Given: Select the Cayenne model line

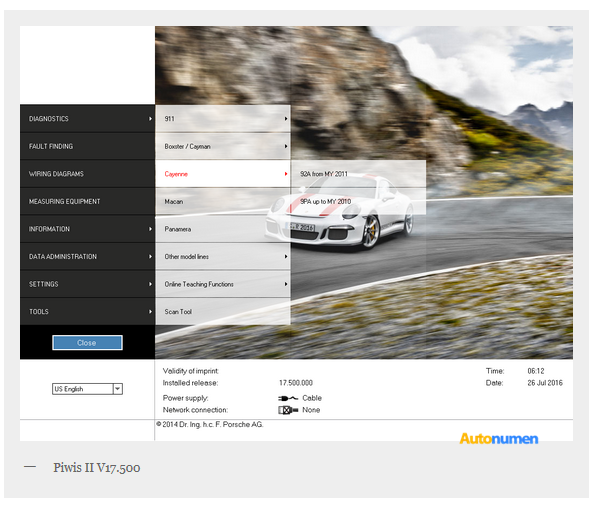Looking at the screenshot, I should [223, 174].
